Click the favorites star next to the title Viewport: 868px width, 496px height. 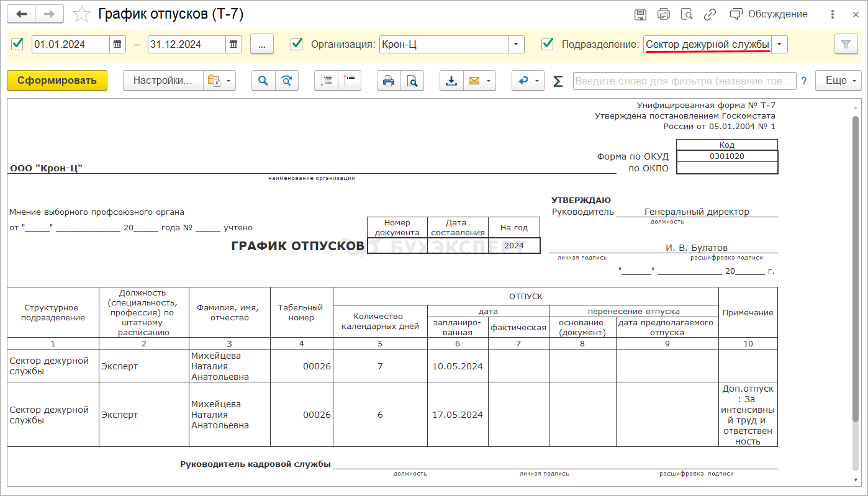point(81,14)
